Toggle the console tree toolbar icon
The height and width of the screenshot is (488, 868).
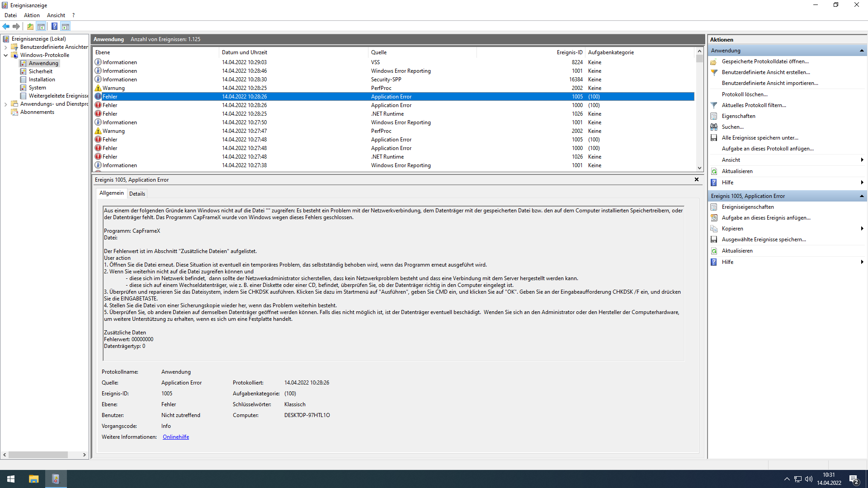pyautogui.click(x=41, y=26)
